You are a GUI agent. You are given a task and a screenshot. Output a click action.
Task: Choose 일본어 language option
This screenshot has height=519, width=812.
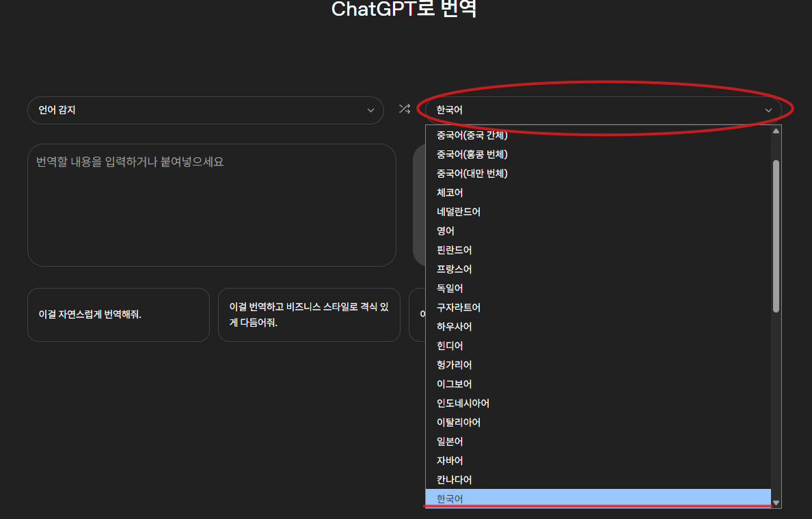598,442
